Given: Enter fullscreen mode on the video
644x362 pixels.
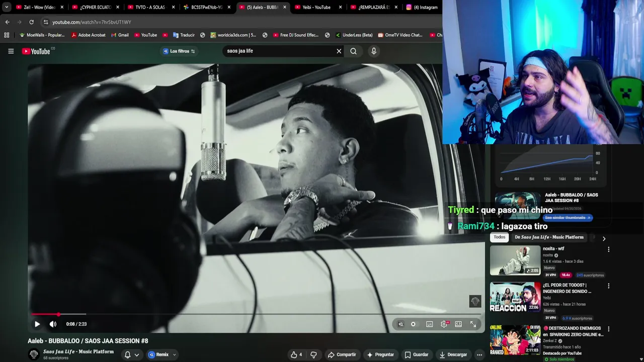Looking at the screenshot, I should click(473, 324).
